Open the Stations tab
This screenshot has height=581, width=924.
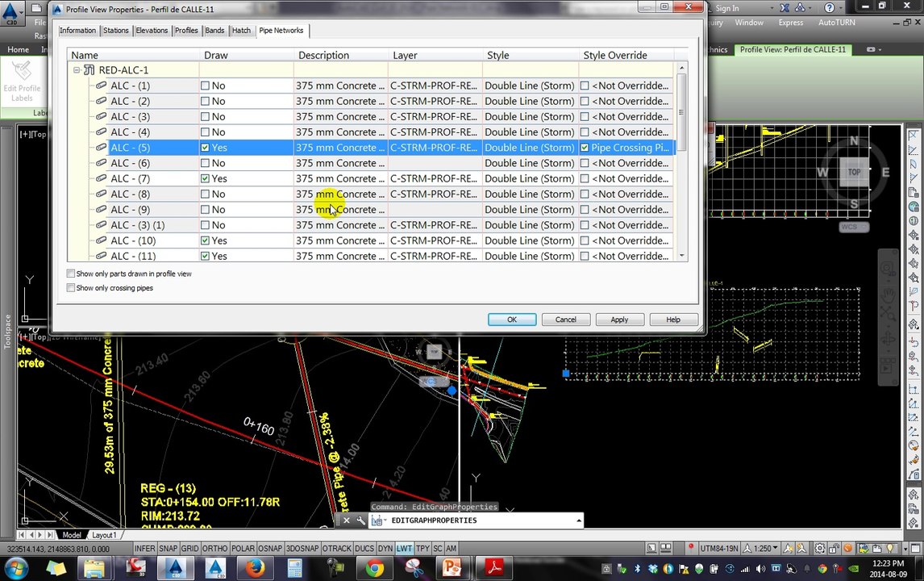115,31
